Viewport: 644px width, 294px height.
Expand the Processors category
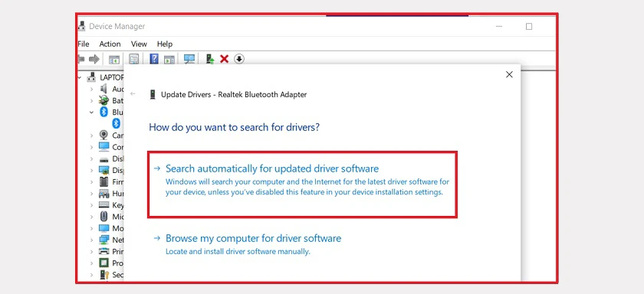tap(91, 263)
